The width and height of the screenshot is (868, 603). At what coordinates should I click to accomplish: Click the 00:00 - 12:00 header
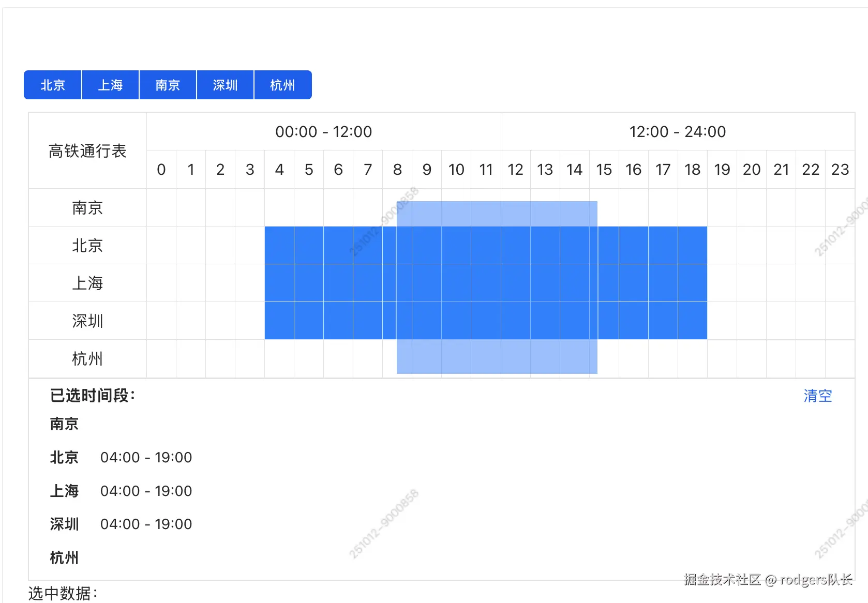tap(323, 132)
